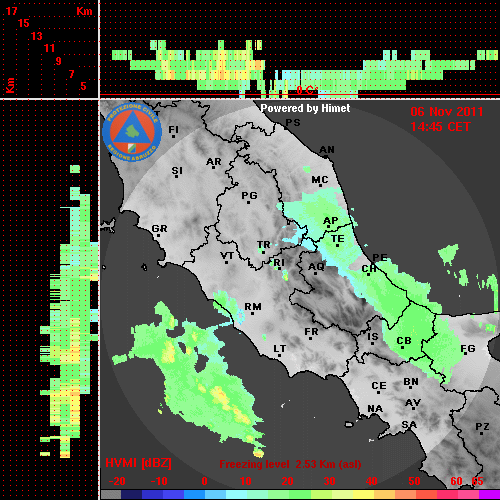Click the '17' height axis label
500x500 pixels.
tap(11, 11)
